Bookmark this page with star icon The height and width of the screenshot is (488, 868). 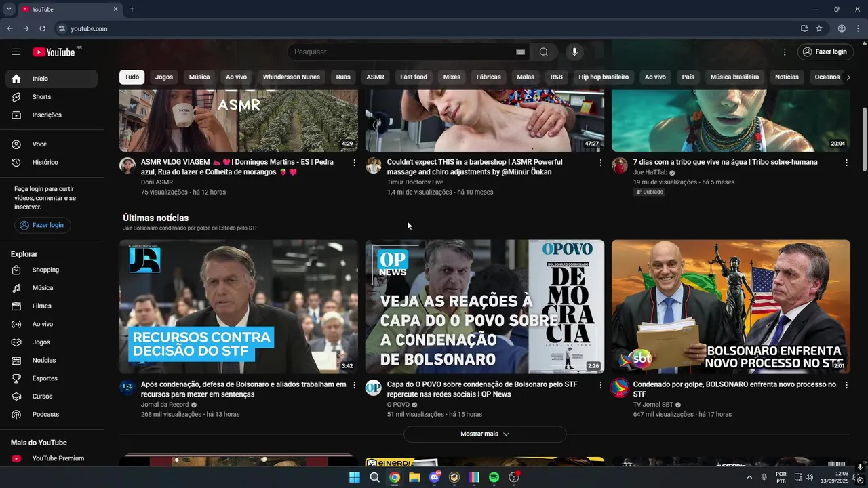[819, 28]
